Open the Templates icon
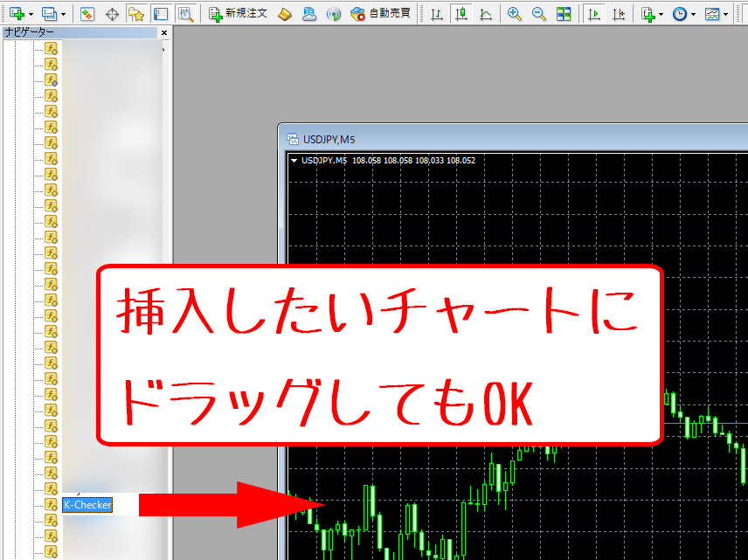 coord(712,14)
